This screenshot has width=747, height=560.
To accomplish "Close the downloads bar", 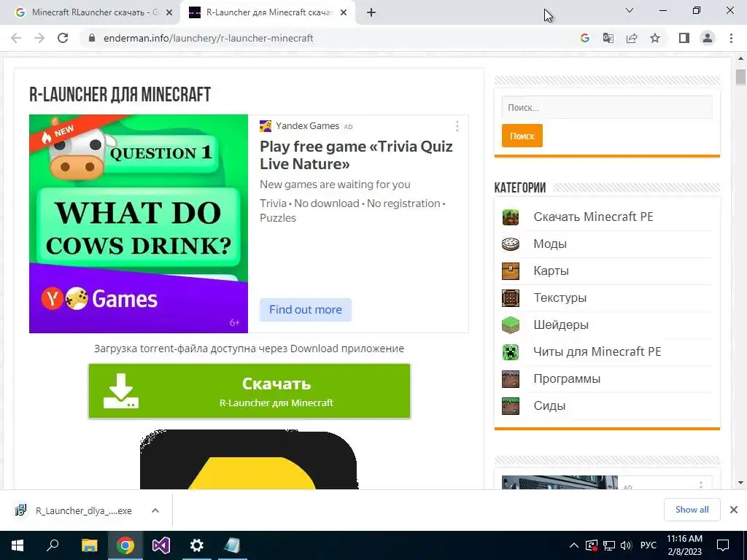I will (734, 510).
